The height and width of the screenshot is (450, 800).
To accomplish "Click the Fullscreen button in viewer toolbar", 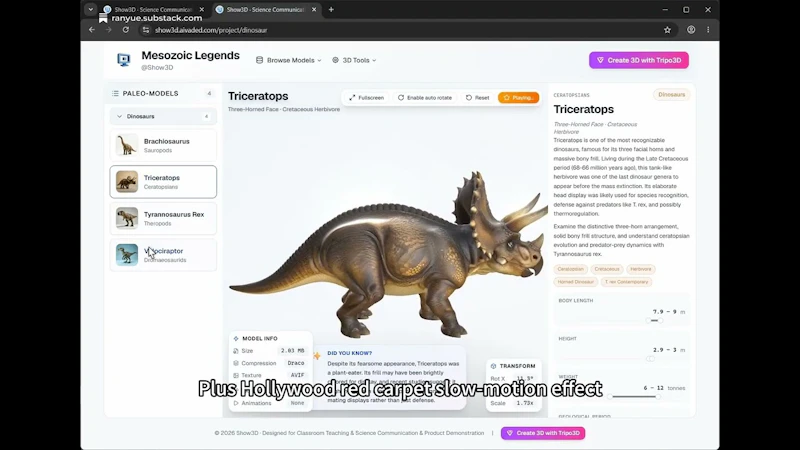I will point(366,97).
